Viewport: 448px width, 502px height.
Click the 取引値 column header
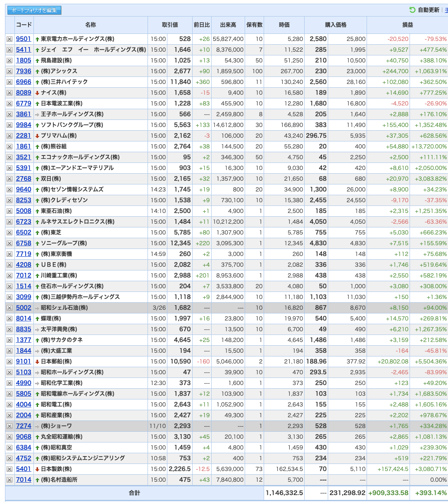(170, 25)
